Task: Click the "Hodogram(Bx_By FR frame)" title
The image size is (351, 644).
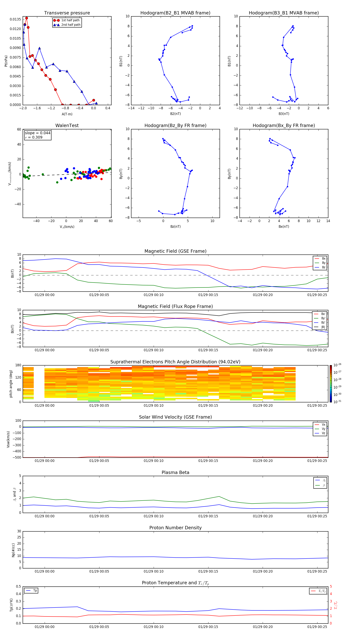Action: coord(284,125)
